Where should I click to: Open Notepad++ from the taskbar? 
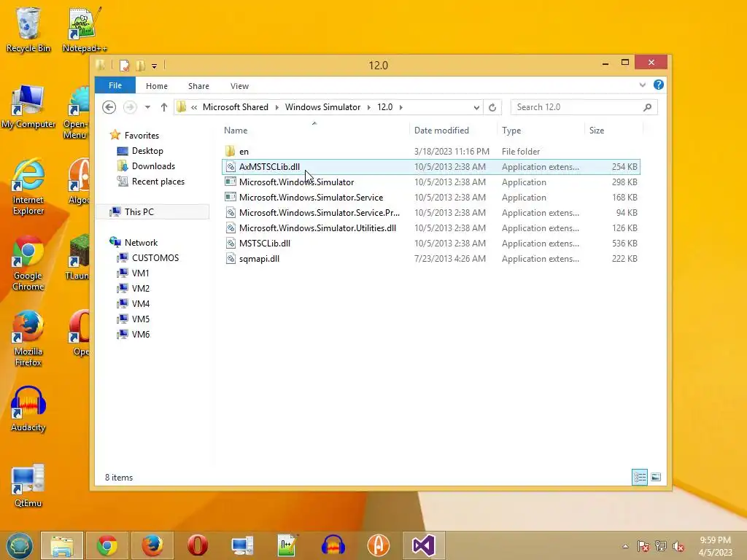click(287, 545)
